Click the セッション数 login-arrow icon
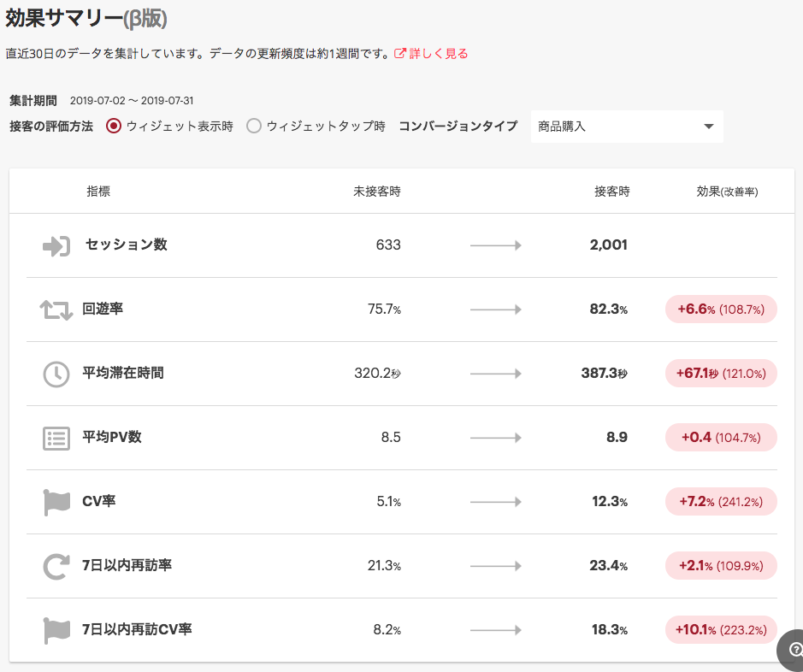The image size is (803, 672). tap(56, 246)
